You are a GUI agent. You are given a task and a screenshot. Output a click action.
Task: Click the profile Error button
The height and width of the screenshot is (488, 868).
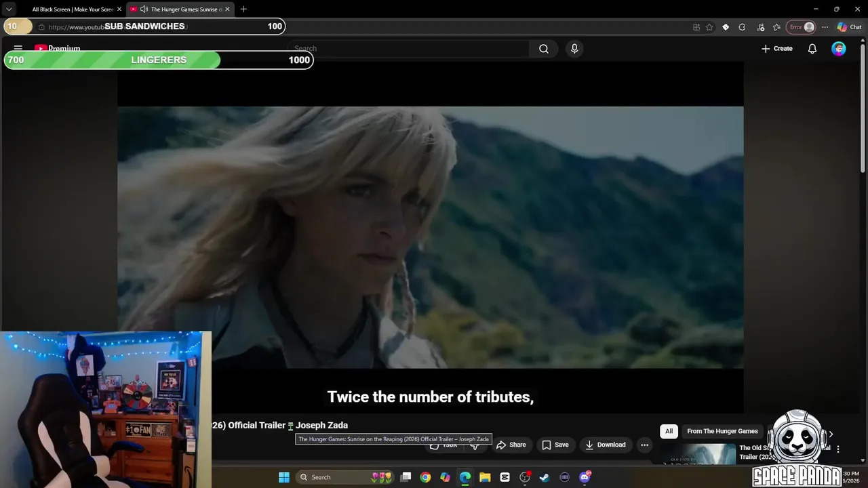[801, 27]
